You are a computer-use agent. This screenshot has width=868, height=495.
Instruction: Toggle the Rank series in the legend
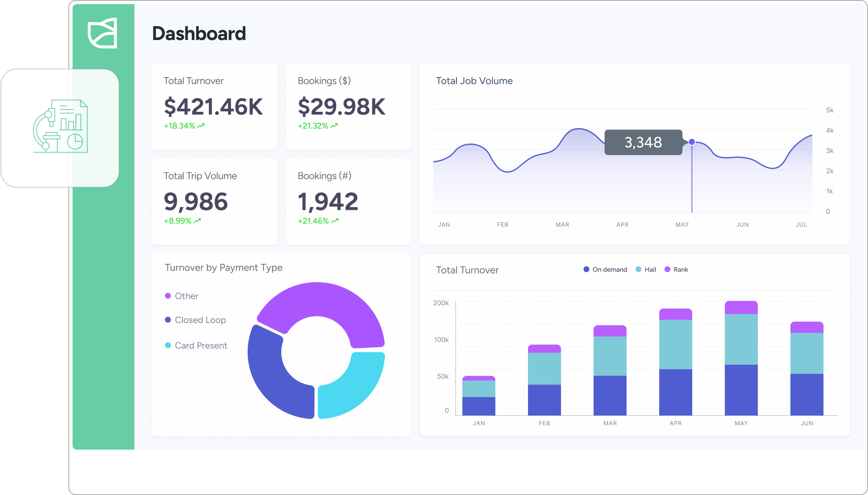coord(677,269)
